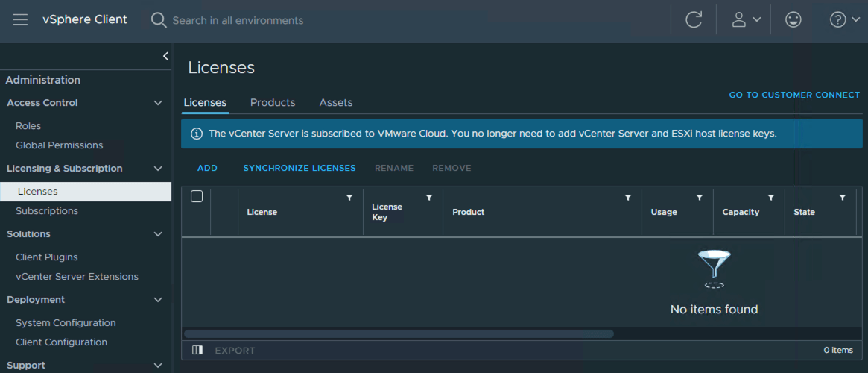Filter the Usage column
This screenshot has height=373, width=868.
[699, 198]
